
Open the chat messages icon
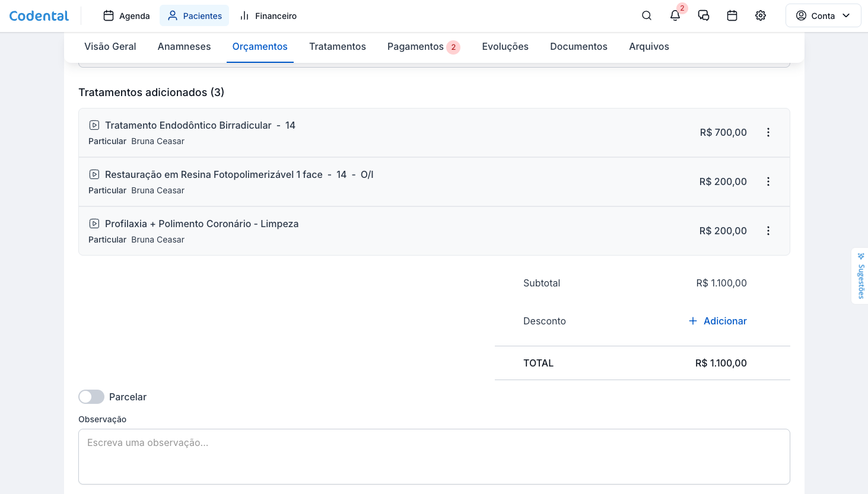click(x=704, y=16)
